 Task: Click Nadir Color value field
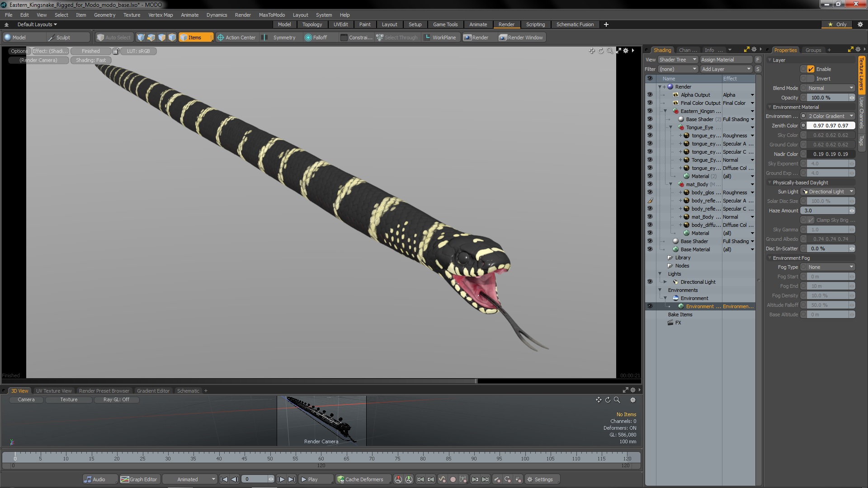(x=830, y=154)
